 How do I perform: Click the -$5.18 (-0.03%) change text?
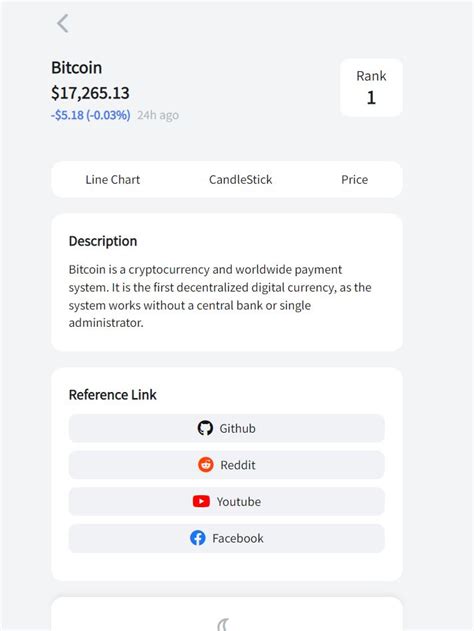pyautogui.click(x=91, y=115)
